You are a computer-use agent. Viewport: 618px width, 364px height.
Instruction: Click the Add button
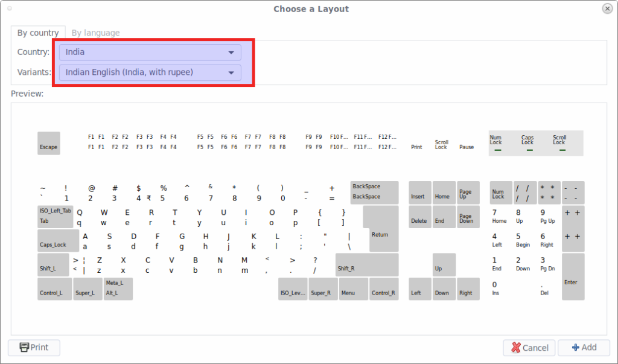(x=584, y=347)
